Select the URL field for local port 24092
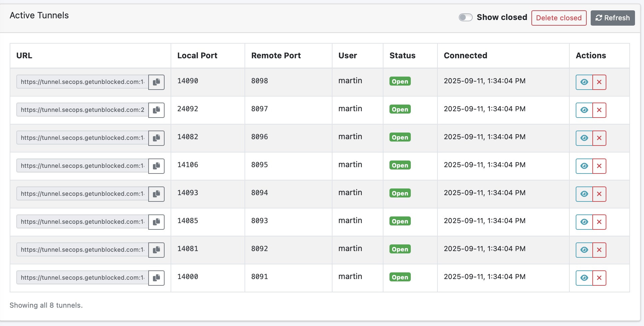 (82, 110)
